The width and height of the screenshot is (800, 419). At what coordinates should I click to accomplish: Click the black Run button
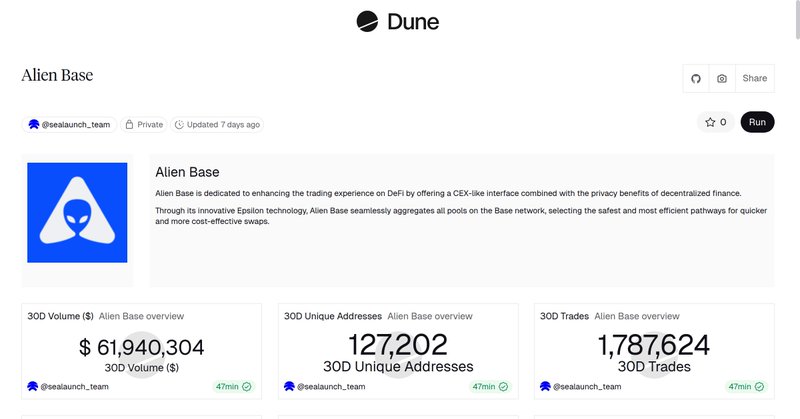coord(757,122)
